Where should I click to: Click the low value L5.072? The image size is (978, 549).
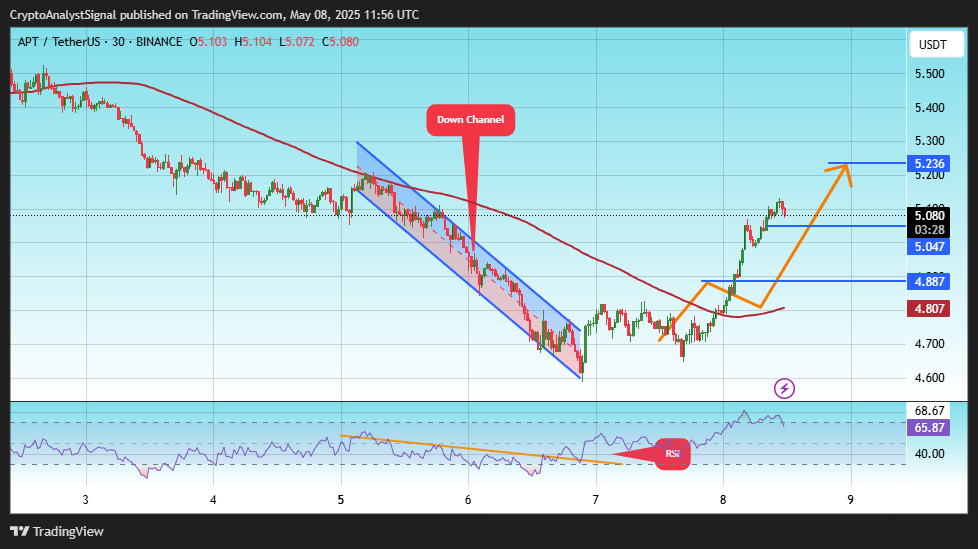[x=297, y=42]
